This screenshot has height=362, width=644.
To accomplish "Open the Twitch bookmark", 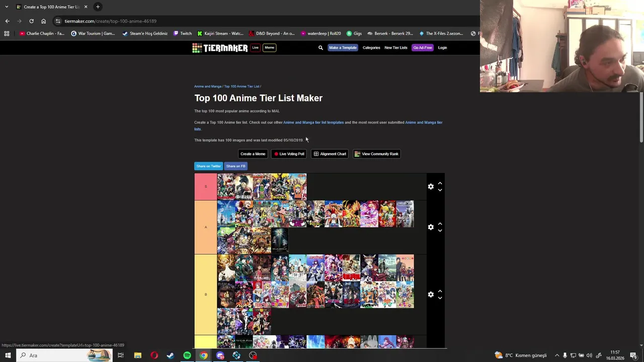I will coord(183,34).
